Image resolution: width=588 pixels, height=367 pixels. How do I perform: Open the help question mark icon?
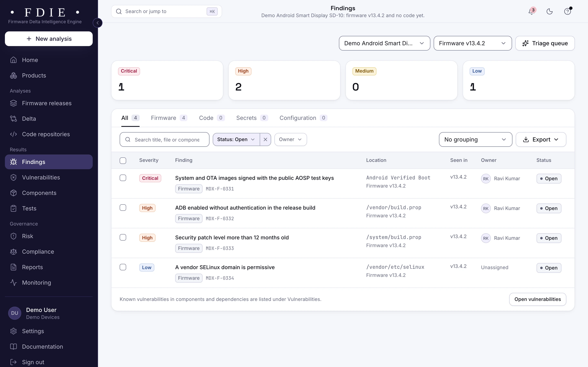pos(568,11)
